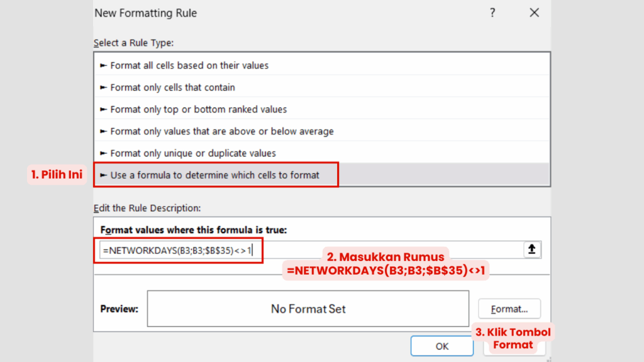Select the "Format only top or bottom ranked values" rule
The width and height of the screenshot is (644, 362).
pos(198,109)
